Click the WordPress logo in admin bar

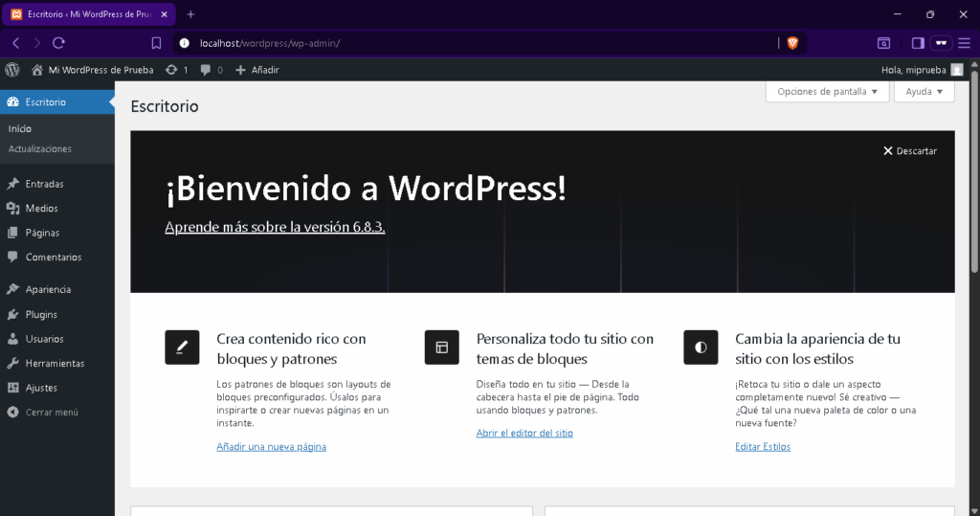point(12,70)
